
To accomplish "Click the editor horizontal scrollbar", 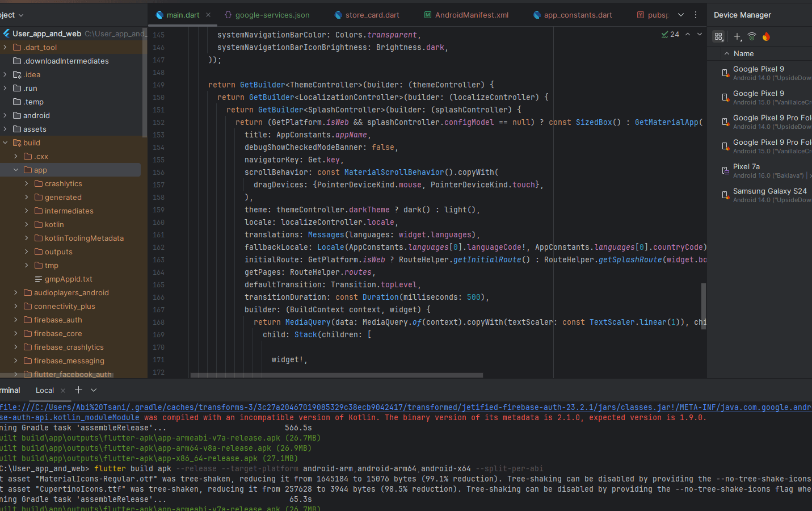I will (336, 375).
